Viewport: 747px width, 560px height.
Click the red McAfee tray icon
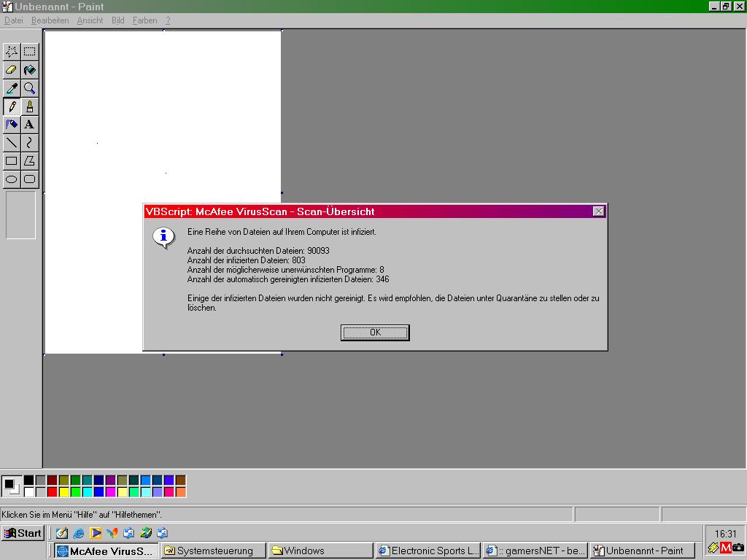(726, 548)
